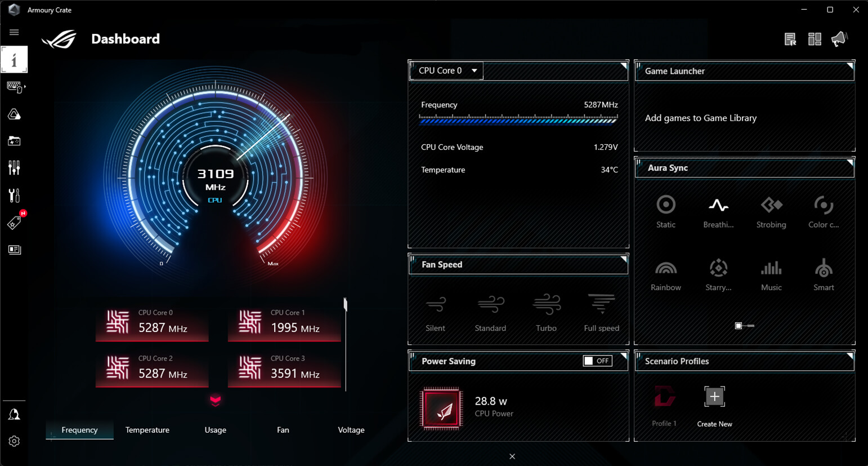
Task: Open the hamburger menu
Action: click(14, 32)
